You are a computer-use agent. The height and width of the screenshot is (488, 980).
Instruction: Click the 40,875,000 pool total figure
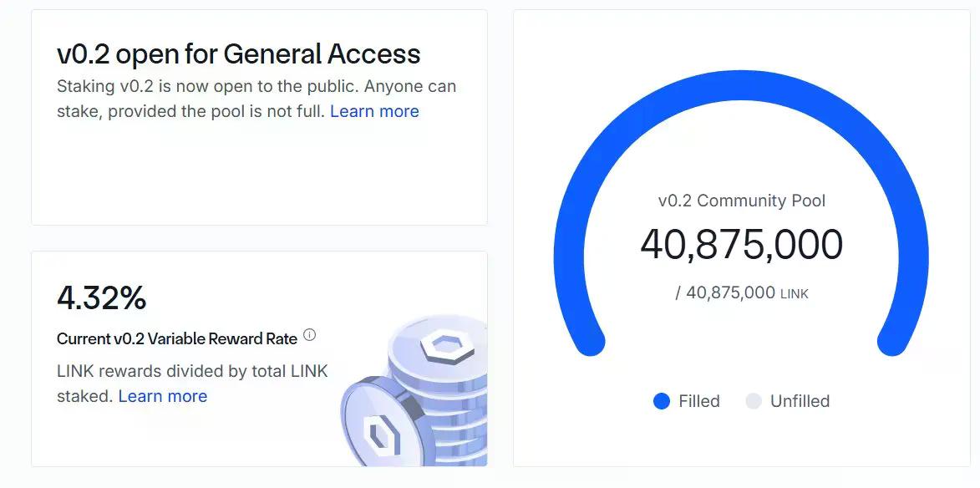click(742, 245)
